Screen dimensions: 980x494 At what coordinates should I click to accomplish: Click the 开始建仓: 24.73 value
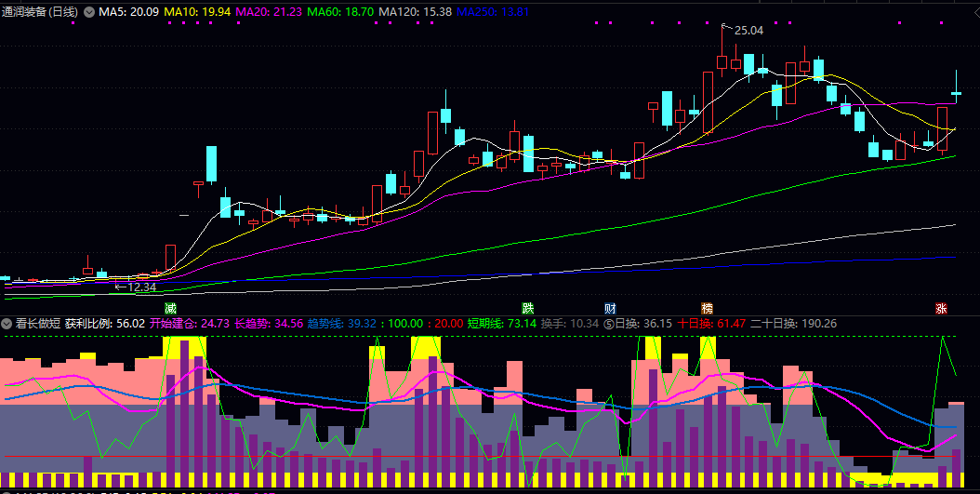tap(190, 324)
